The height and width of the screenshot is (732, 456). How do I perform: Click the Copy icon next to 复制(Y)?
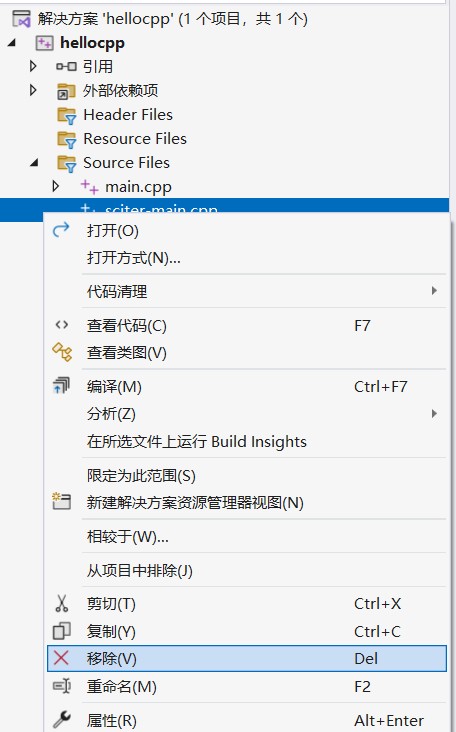[x=62, y=631]
